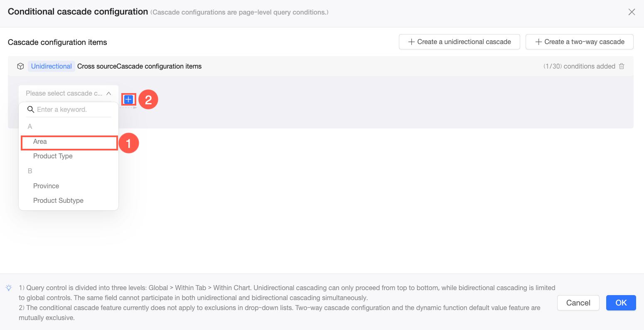Delete the cascade item via trash icon
644x330 pixels.
pos(622,66)
